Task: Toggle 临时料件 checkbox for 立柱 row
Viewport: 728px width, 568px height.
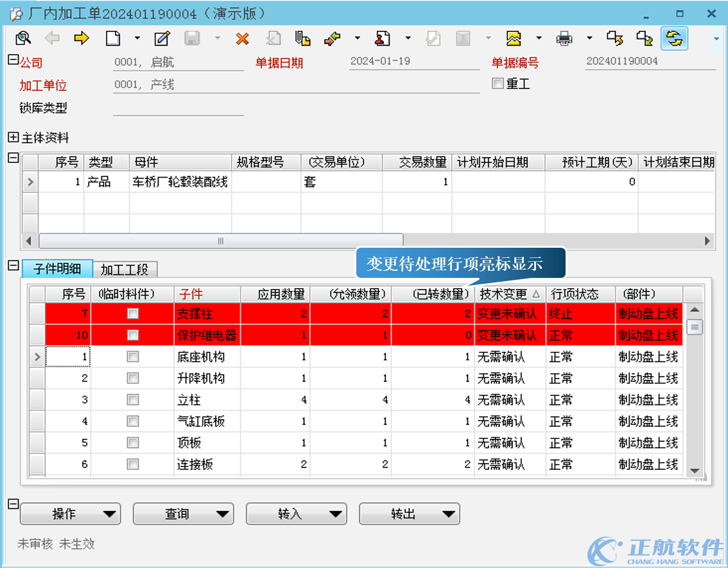Action: point(133,400)
